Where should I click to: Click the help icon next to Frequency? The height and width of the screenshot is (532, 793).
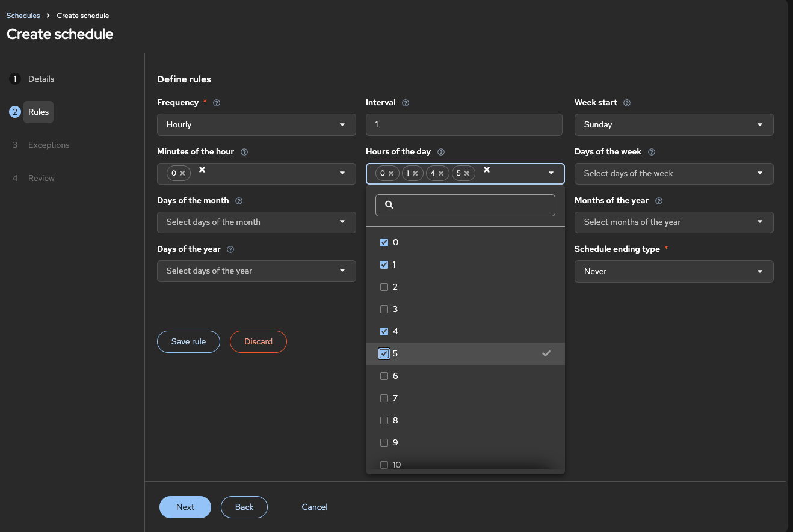pyautogui.click(x=217, y=103)
